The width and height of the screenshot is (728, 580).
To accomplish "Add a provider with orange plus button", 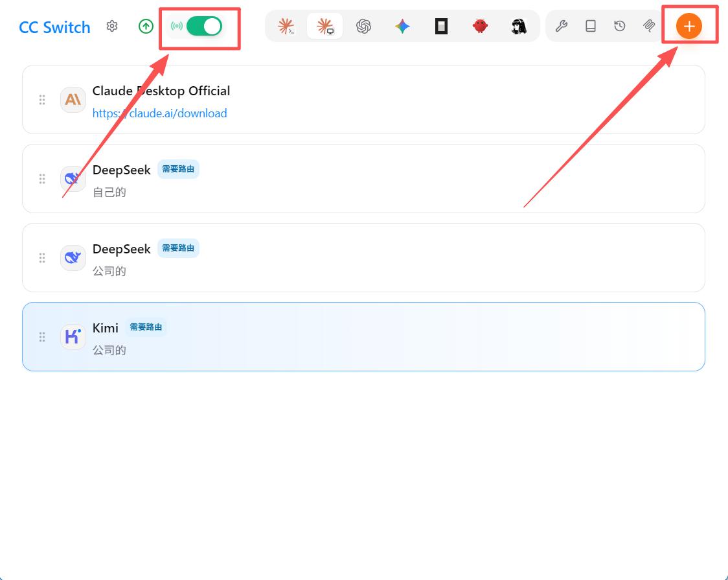I will (689, 26).
